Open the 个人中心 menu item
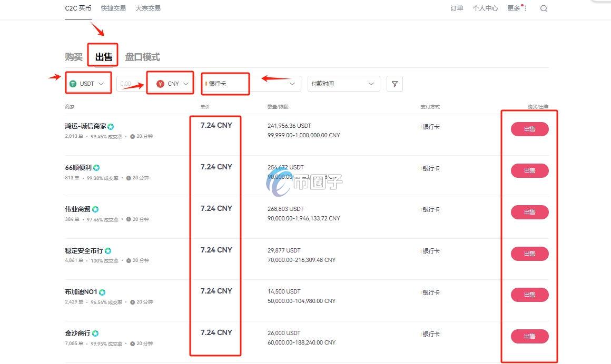The height and width of the screenshot is (364, 611). coord(485,8)
